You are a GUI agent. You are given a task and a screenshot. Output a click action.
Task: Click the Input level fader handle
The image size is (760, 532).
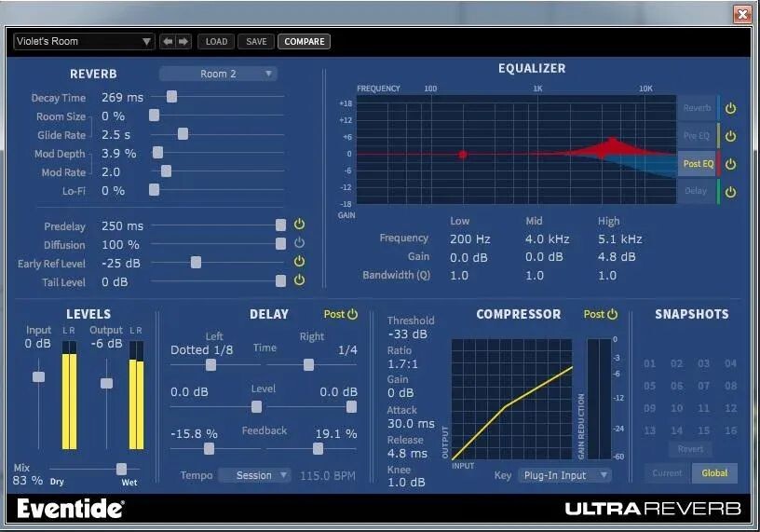click(x=38, y=376)
